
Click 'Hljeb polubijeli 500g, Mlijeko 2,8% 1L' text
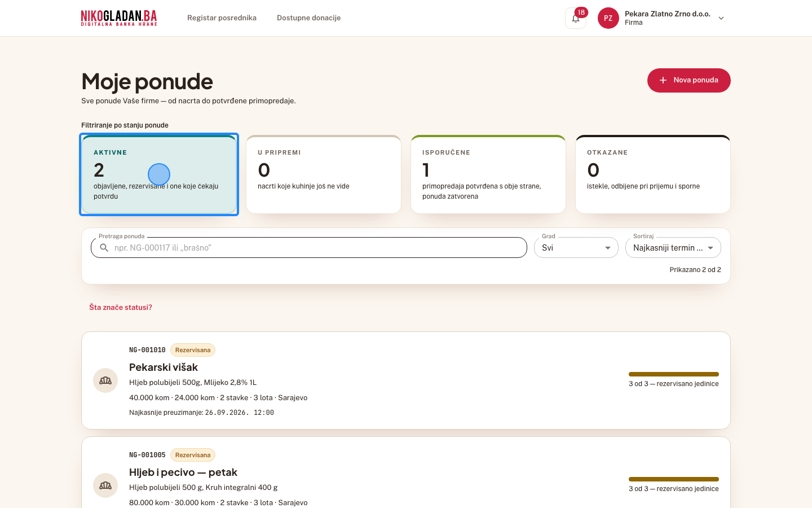point(193,383)
